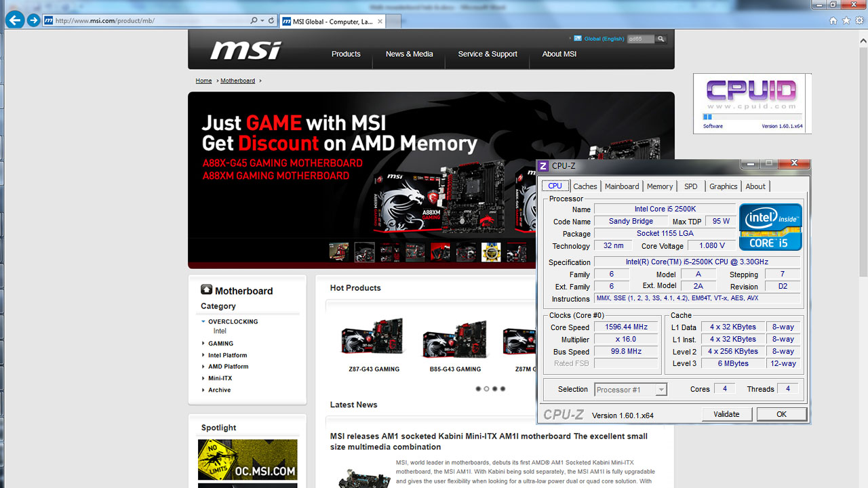Click the up-arrow icon next to Motherboard heading

pos(206,289)
